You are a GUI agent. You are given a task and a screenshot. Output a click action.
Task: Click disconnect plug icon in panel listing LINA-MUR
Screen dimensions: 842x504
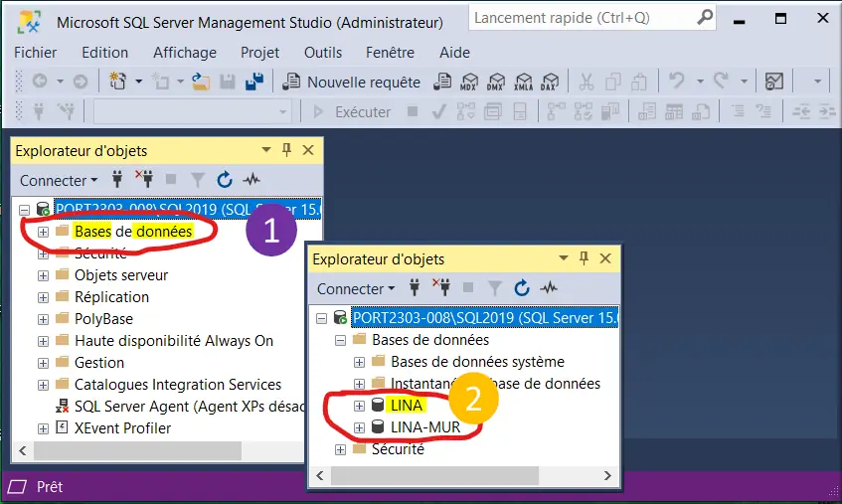[442, 287]
